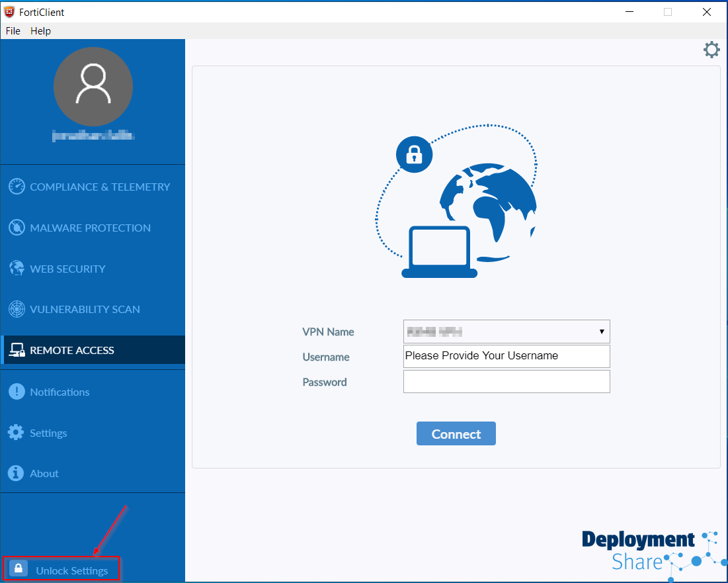Open the Help menu
The height and width of the screenshot is (583, 728).
tap(40, 31)
